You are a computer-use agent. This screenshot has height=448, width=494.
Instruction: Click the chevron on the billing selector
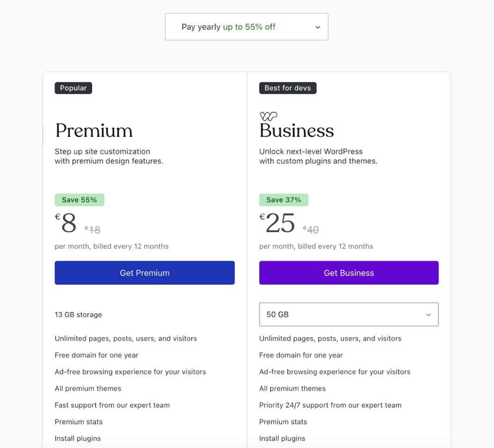pyautogui.click(x=318, y=27)
